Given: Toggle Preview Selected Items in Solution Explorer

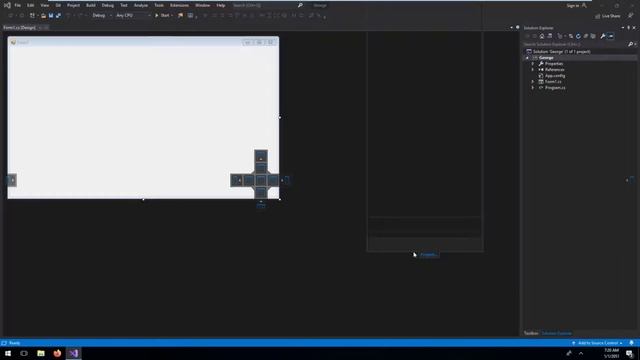Looking at the screenshot, I should [611, 36].
